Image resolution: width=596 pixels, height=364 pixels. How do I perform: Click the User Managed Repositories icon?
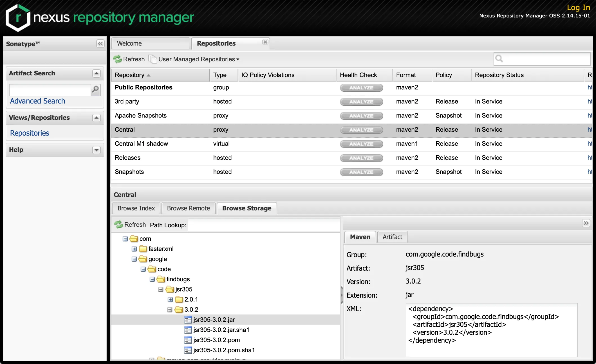tap(153, 59)
